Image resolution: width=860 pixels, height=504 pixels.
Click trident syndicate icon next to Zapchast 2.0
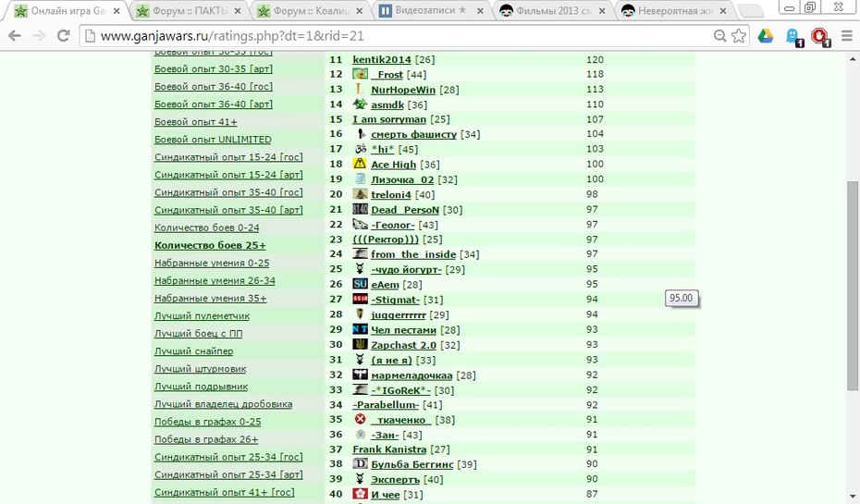tap(360, 344)
